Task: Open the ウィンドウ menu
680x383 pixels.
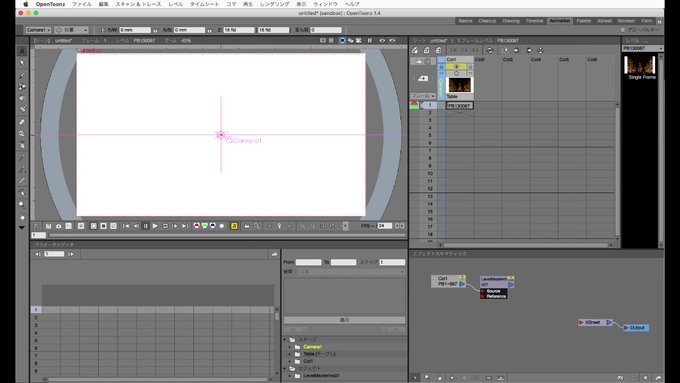Action: click(325, 4)
